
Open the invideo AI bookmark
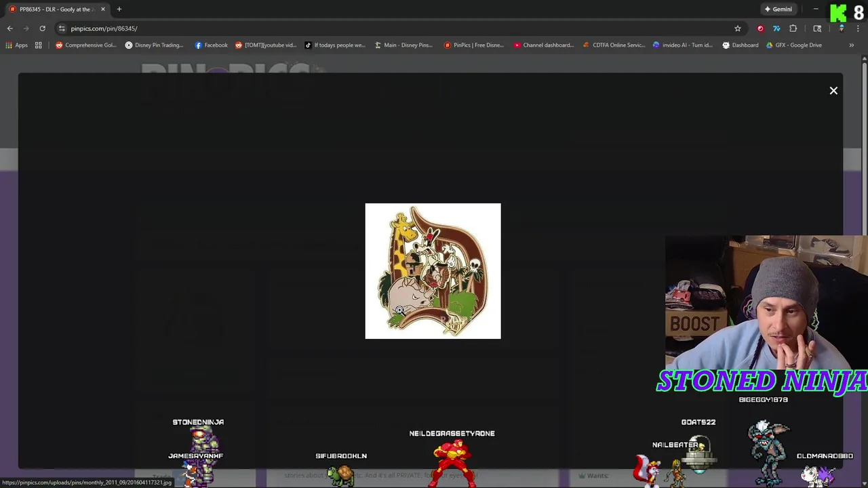pos(682,45)
